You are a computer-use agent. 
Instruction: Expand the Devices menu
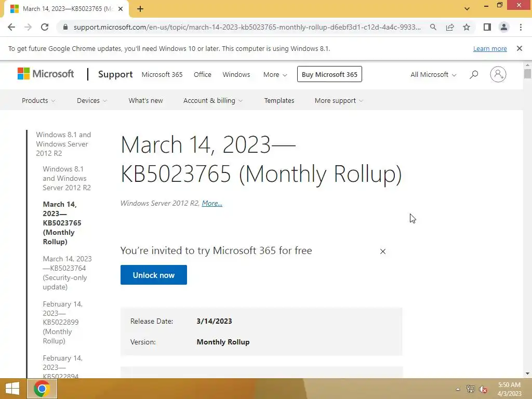(91, 100)
